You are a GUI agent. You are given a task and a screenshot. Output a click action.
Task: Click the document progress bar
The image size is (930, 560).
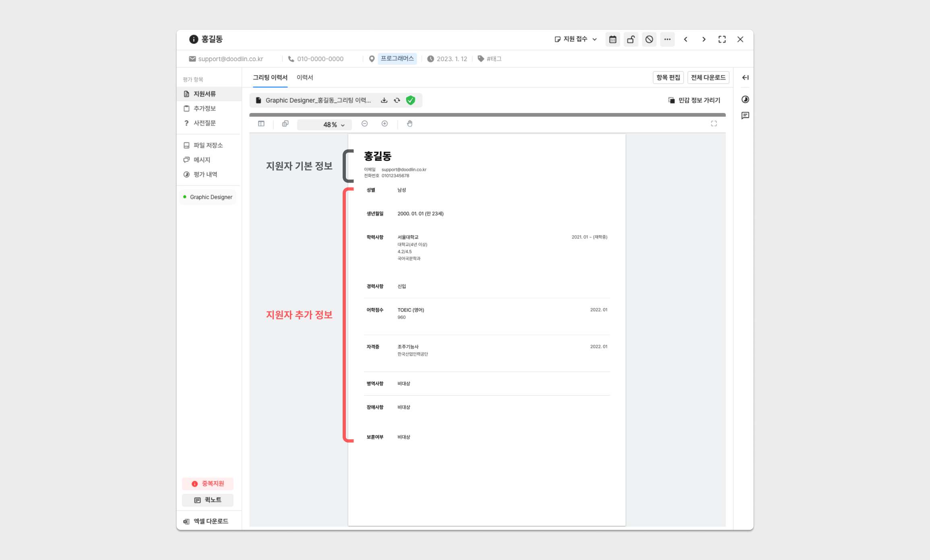(487, 115)
